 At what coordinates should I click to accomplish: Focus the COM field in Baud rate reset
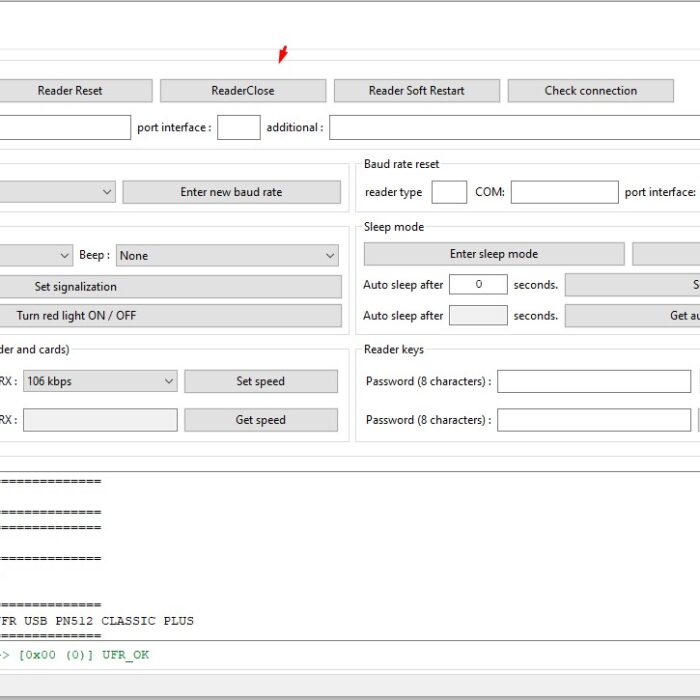[x=565, y=192]
